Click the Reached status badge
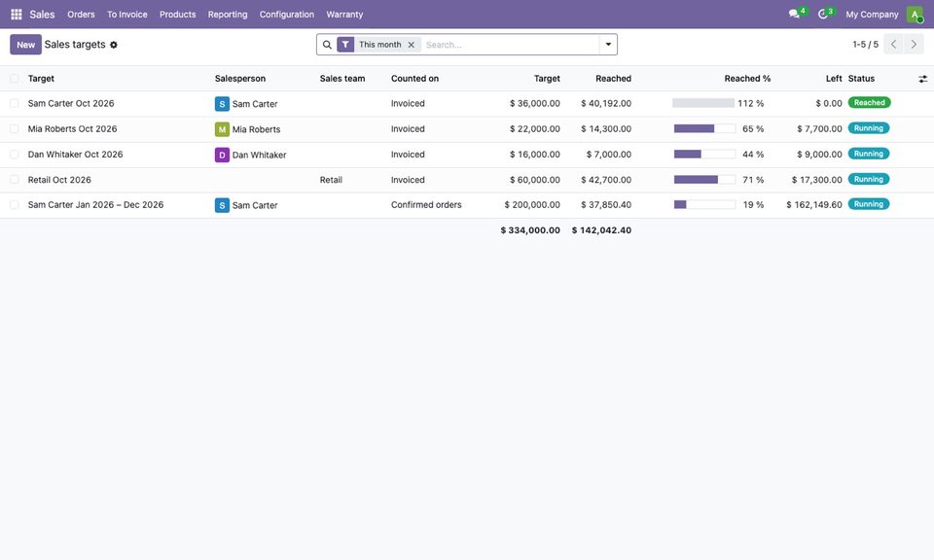 [869, 103]
